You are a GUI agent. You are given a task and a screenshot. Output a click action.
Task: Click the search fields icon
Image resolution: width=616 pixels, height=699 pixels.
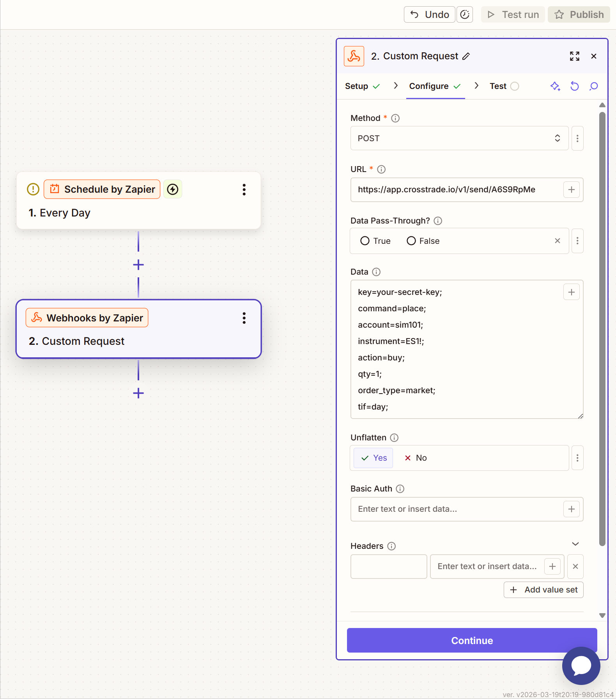click(x=594, y=86)
